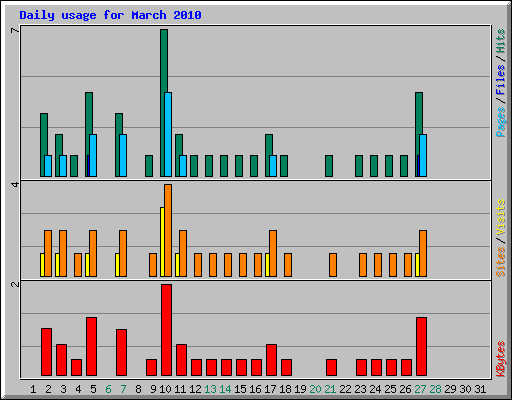
Task: Click the green hits bar for day 25
Action: (389, 166)
